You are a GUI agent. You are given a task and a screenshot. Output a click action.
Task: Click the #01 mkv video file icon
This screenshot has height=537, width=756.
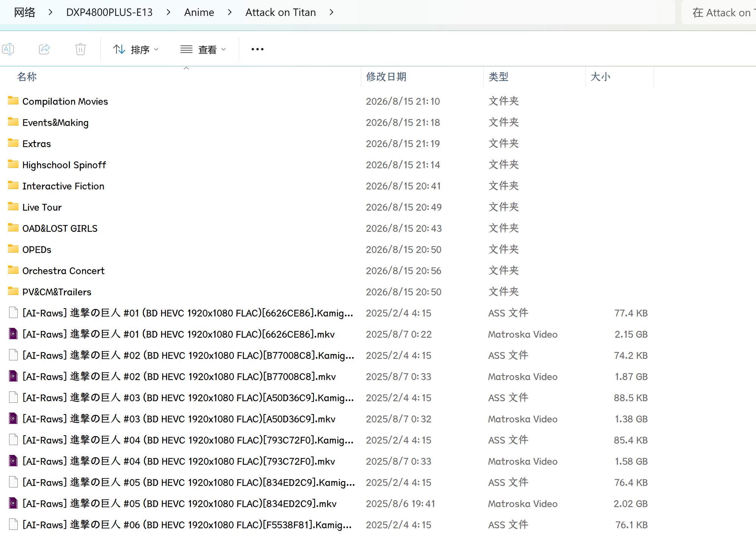click(x=13, y=334)
